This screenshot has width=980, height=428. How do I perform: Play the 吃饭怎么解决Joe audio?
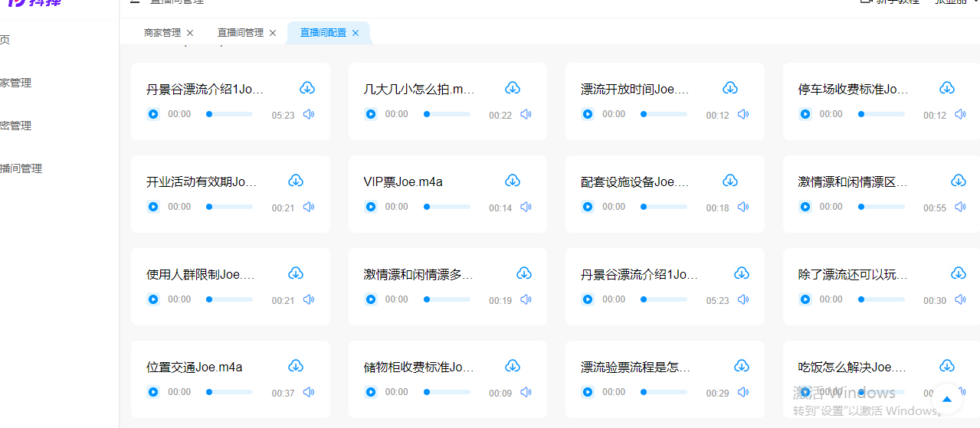pyautogui.click(x=805, y=392)
